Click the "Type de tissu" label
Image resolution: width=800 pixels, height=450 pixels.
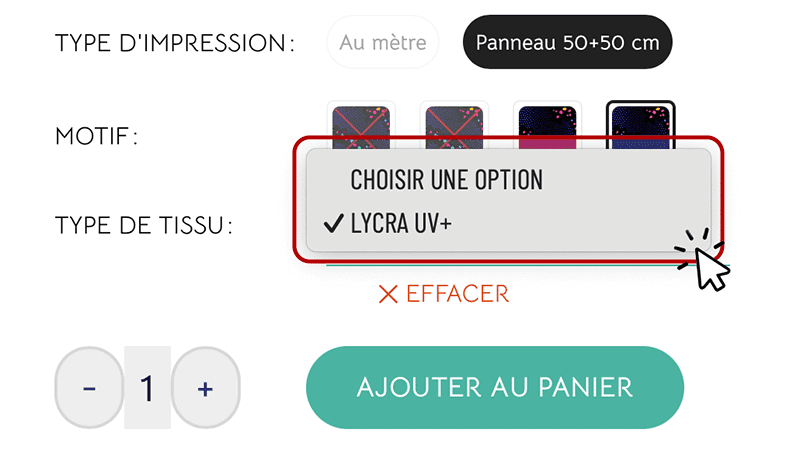(144, 225)
